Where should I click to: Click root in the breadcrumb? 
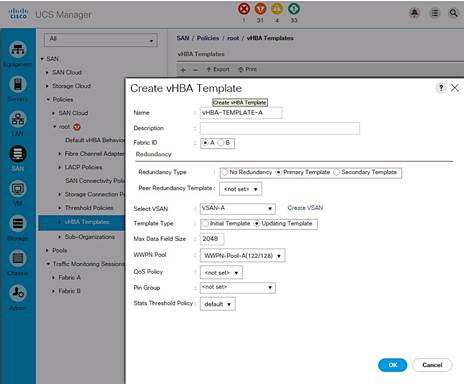point(233,38)
